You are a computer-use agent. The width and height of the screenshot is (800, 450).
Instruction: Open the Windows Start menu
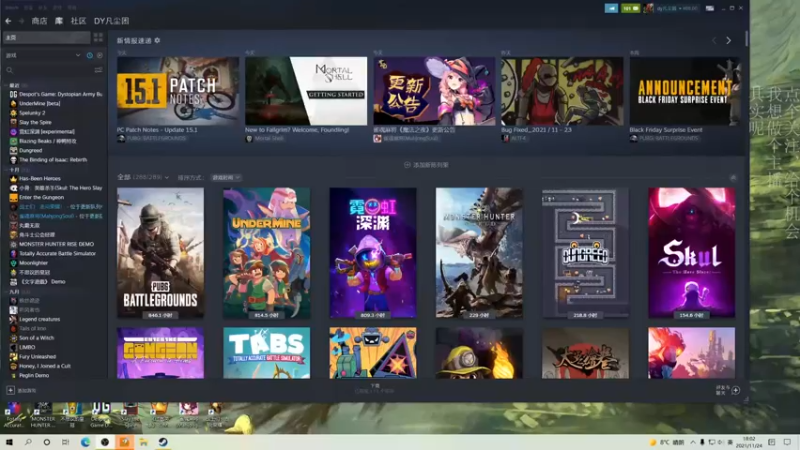pyautogui.click(x=9, y=442)
